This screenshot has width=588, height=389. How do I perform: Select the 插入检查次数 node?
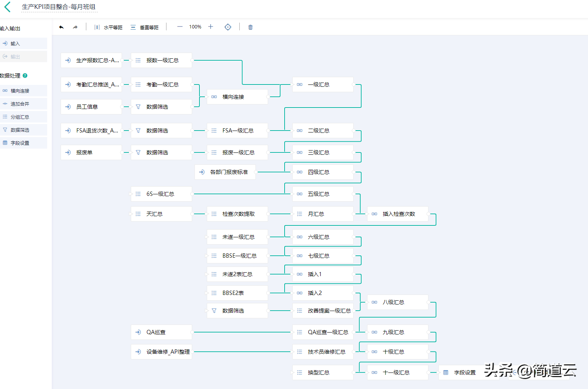[397, 214]
